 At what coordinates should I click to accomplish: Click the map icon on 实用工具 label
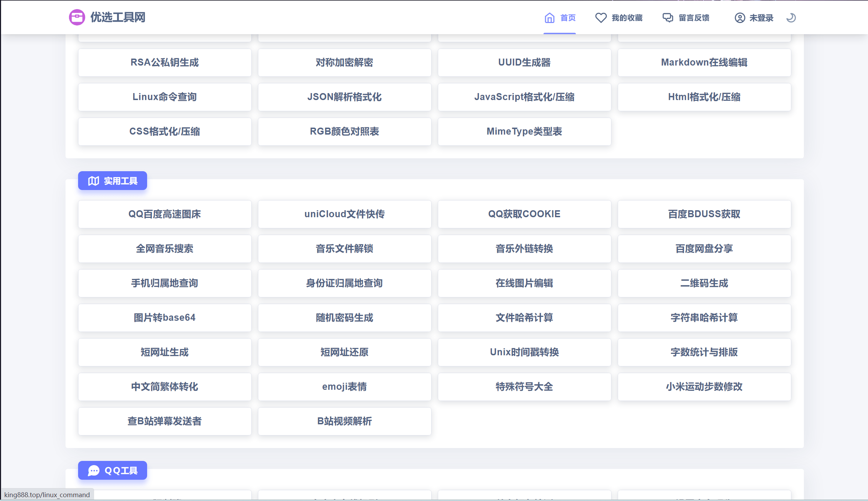point(93,181)
